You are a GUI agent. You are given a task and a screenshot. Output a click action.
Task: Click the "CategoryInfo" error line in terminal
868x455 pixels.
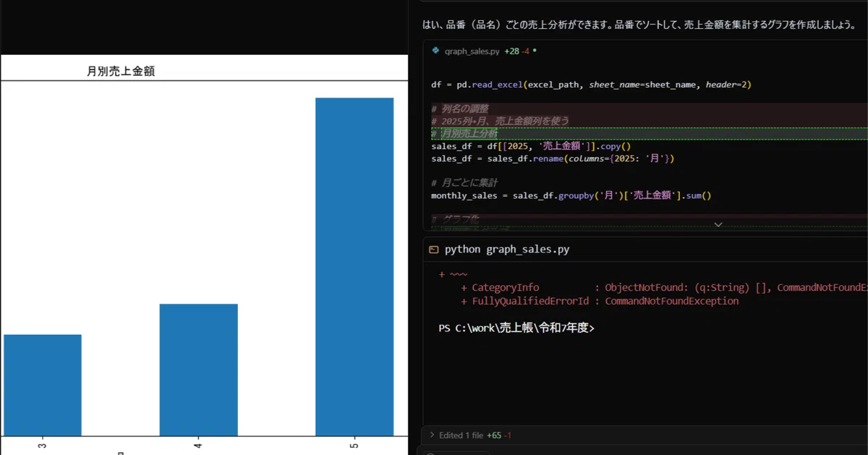(664, 288)
